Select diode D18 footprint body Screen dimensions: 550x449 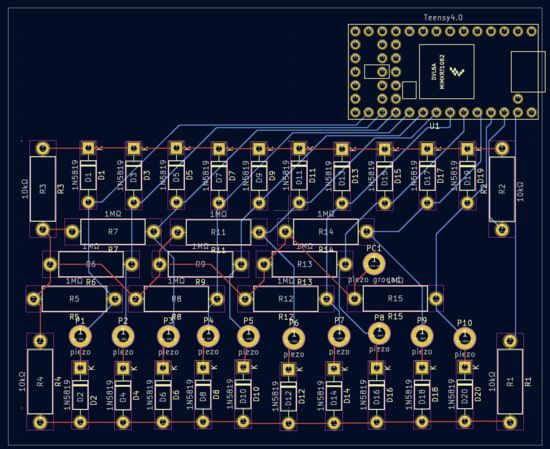pos(422,395)
